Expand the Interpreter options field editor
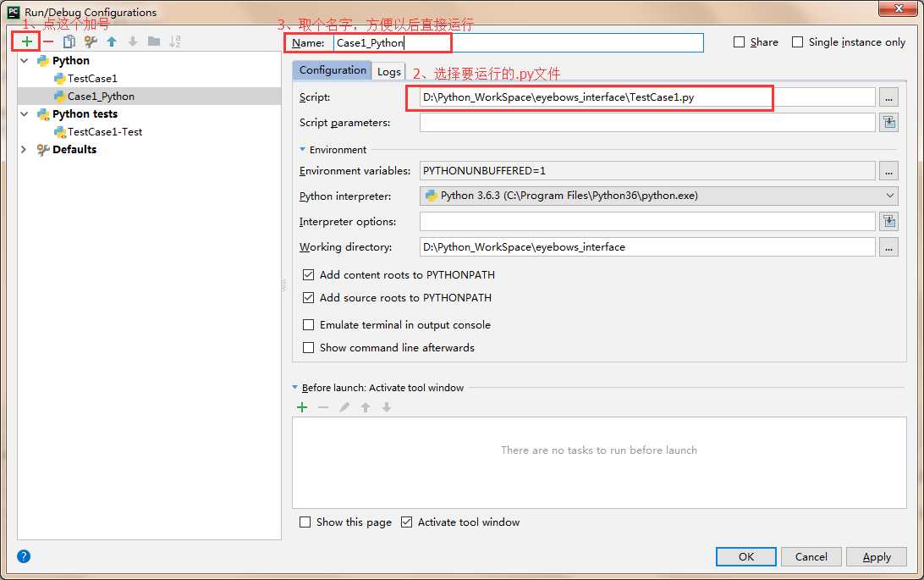The height and width of the screenshot is (580, 924). tap(889, 221)
